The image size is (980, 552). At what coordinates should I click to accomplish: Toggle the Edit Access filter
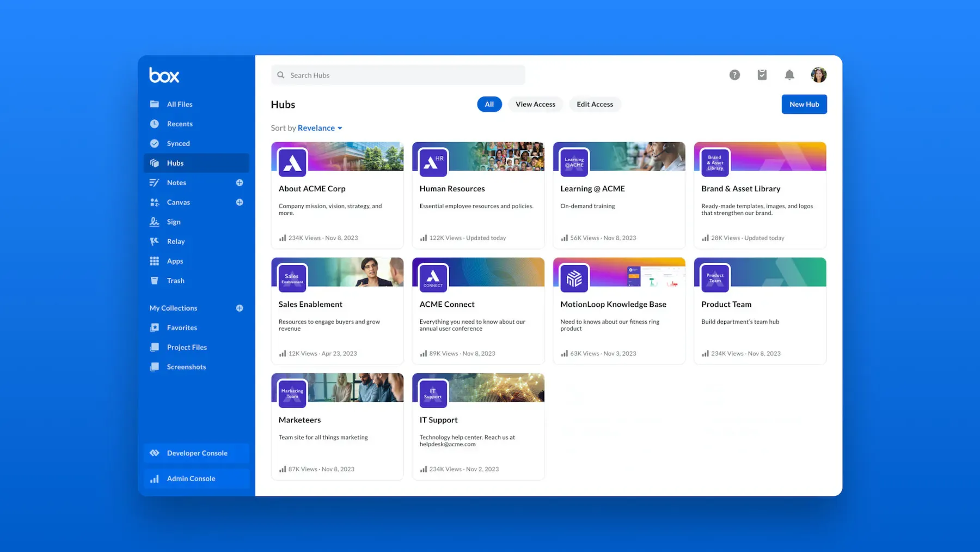(x=595, y=105)
